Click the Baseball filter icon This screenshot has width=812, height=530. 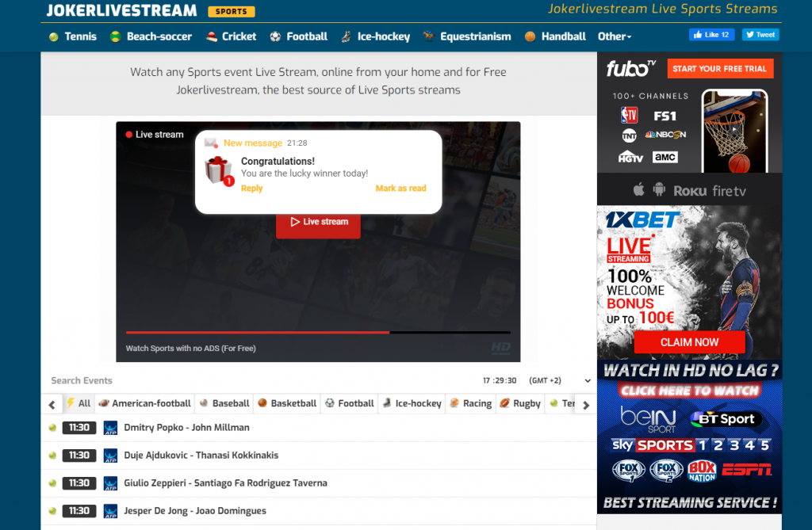(x=204, y=403)
